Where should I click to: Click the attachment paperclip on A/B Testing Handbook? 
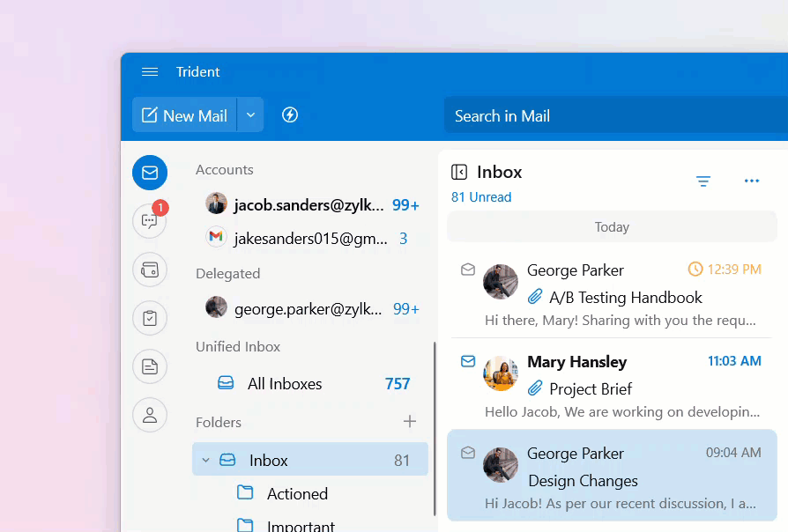[535, 297]
